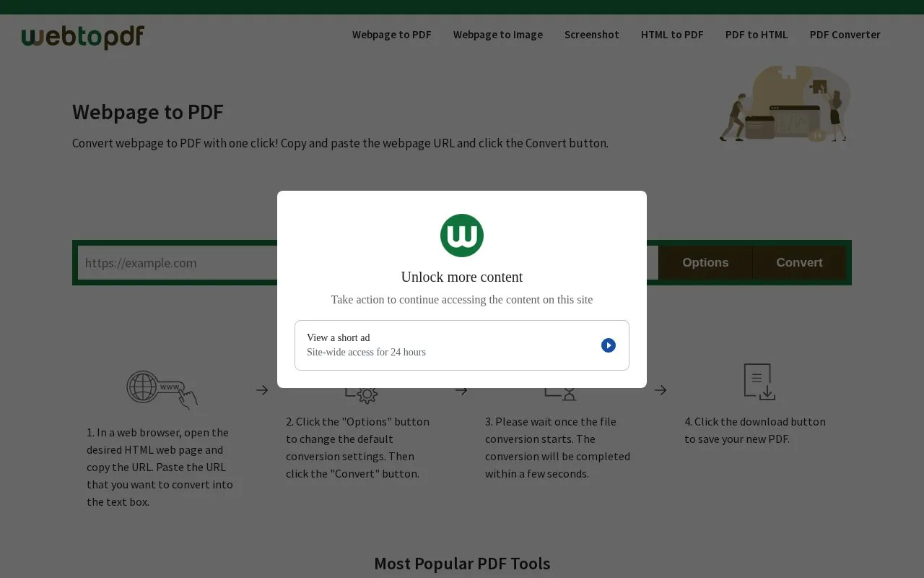
Task: Click the Webpage to PDF heading
Action: coord(148,112)
